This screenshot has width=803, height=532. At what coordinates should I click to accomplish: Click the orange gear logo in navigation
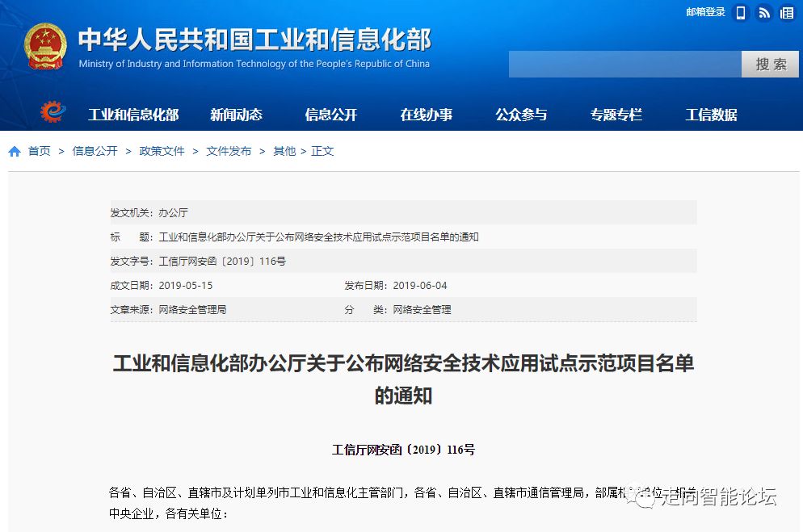53,111
